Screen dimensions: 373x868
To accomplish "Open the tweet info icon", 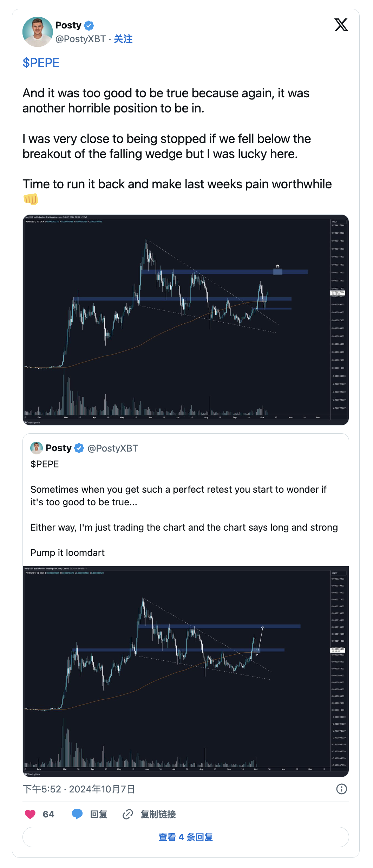I will 341,789.
